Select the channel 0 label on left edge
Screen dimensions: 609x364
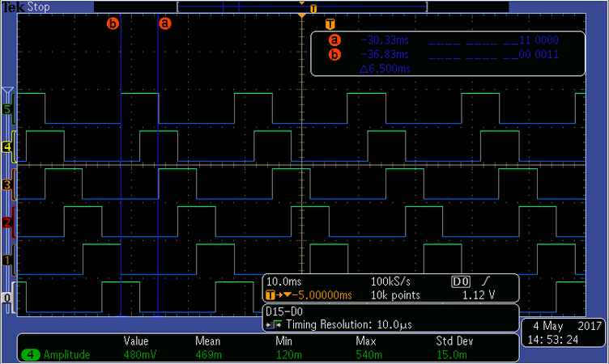click(8, 298)
